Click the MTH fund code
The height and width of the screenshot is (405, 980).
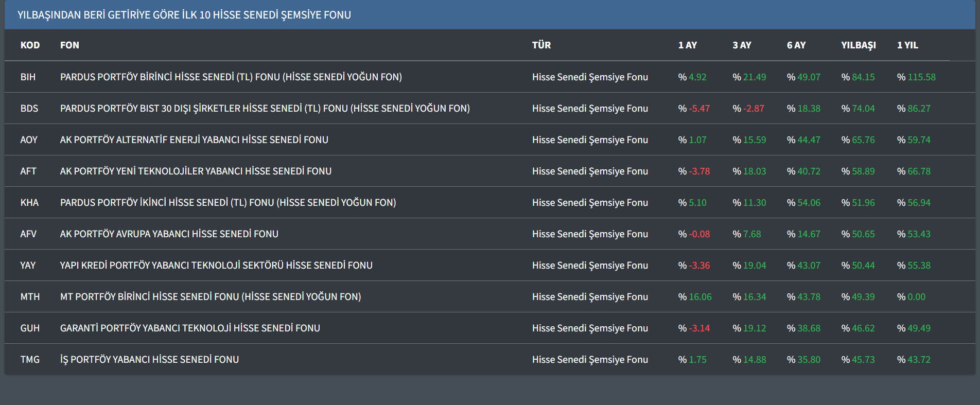(30, 297)
